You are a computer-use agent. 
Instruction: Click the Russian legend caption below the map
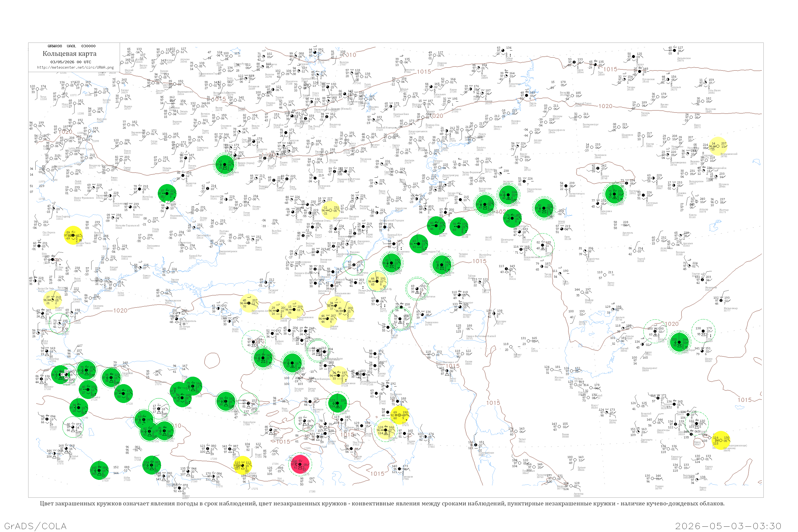tap(382, 504)
